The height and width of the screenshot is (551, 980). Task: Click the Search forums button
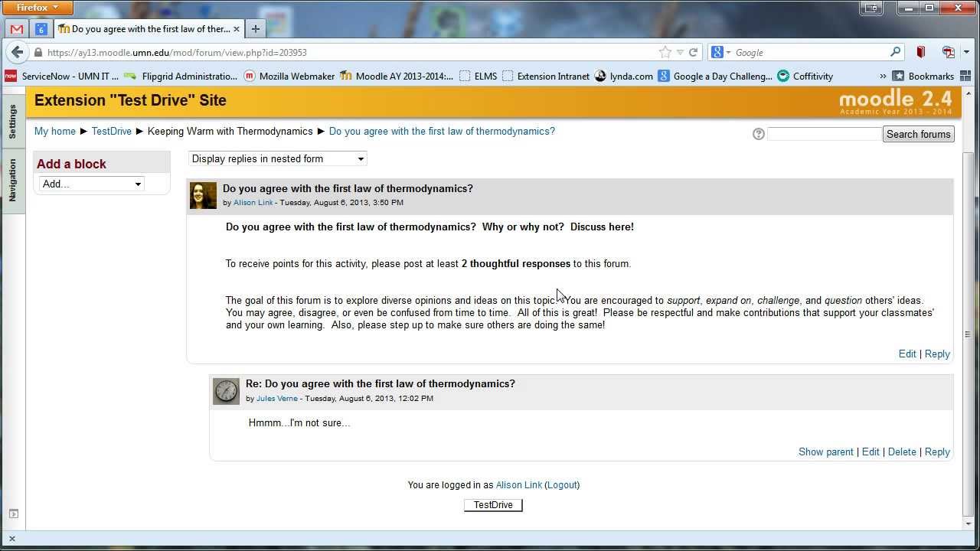(918, 134)
